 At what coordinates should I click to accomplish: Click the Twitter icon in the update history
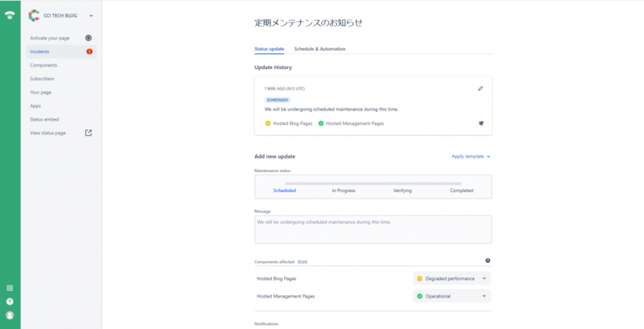481,123
